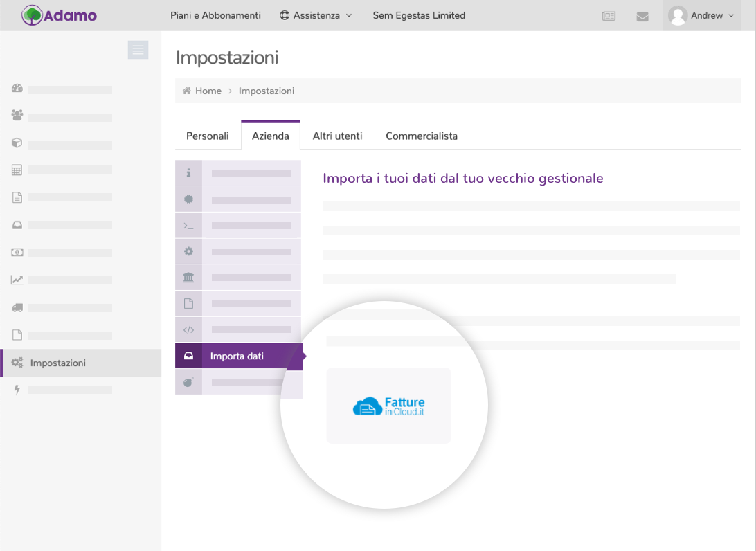The width and height of the screenshot is (756, 551).
Task: Open the Andrew user account dropdown
Action: coord(701,15)
